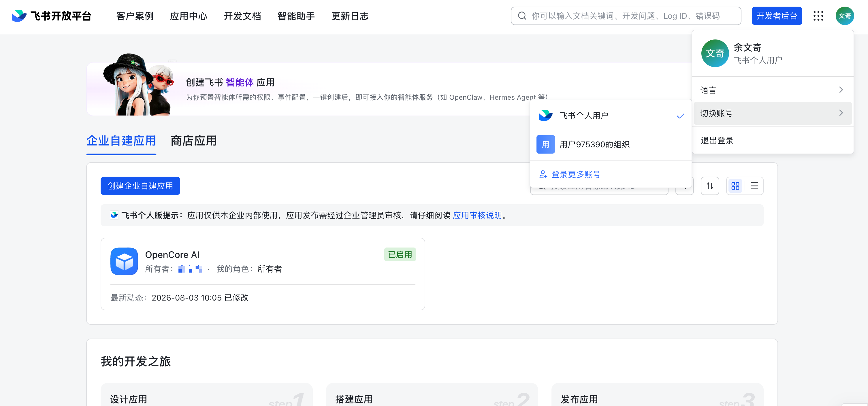Click the 智能体 highlighted word in banner
This screenshot has height=406, width=868.
click(240, 82)
